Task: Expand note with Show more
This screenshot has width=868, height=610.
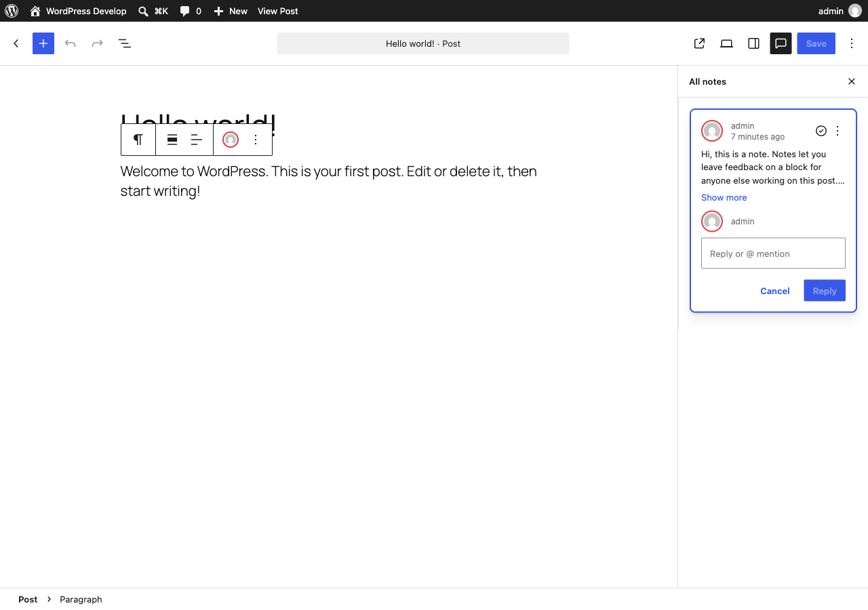Action: [x=724, y=198]
